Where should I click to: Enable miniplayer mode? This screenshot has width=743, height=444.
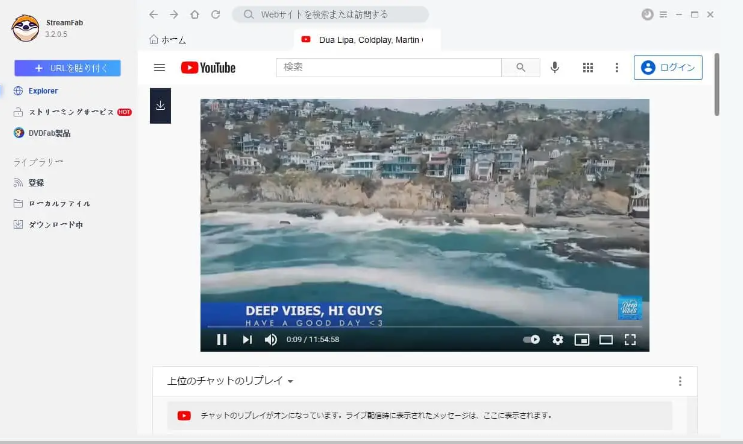tap(582, 340)
